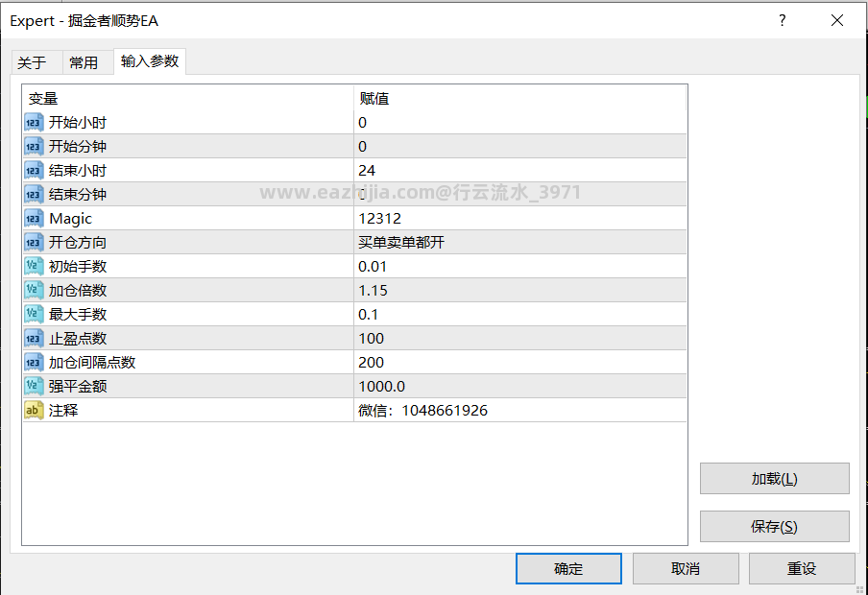Click the help question mark button
The width and height of the screenshot is (868, 595).
(x=783, y=20)
